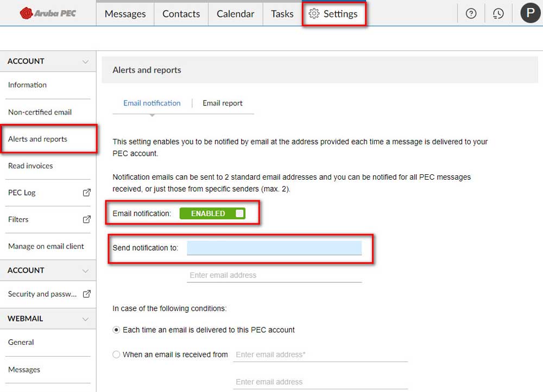Viewport: 543px width, 392px height.
Task: Go to Read invoices page
Action: pos(30,166)
